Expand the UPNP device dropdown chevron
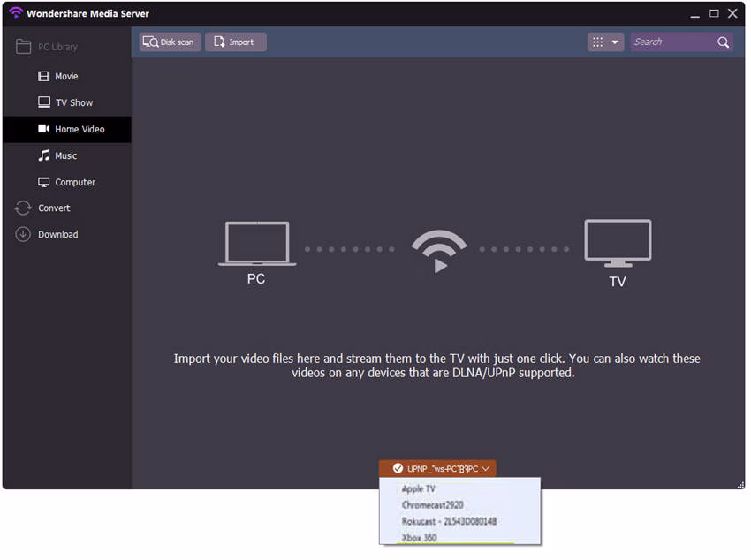 [486, 469]
